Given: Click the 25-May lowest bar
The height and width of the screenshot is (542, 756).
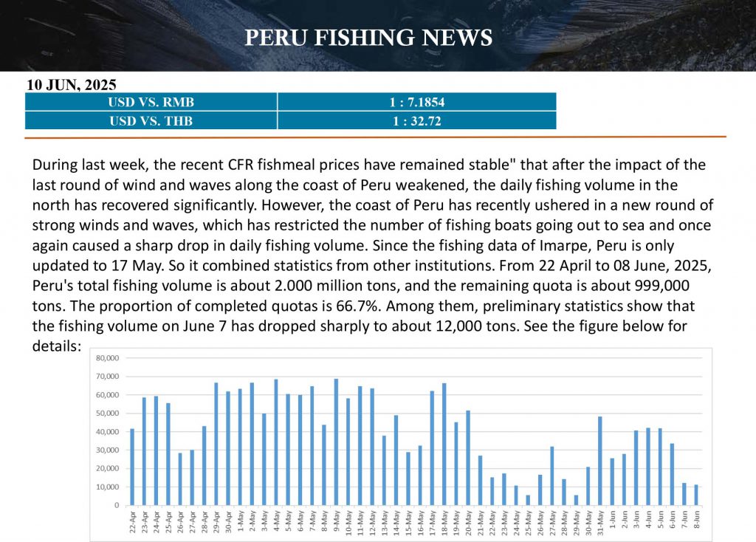Looking at the screenshot, I should [x=528, y=500].
